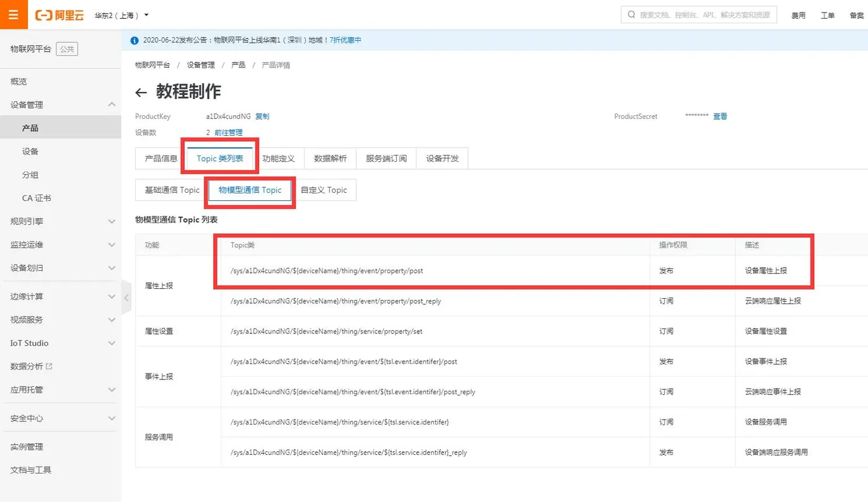This screenshot has height=502, width=868.
Task: Click 设备管理 breadcrumb
Action: tap(201, 65)
